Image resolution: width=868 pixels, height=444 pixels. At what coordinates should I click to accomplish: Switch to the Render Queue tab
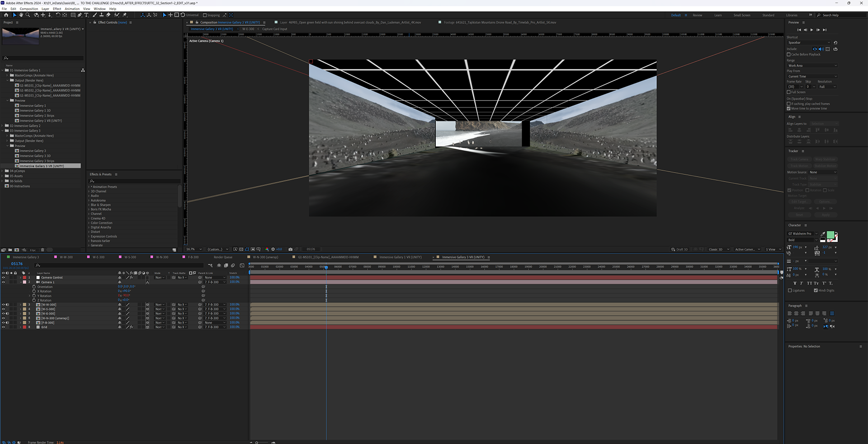point(223,257)
